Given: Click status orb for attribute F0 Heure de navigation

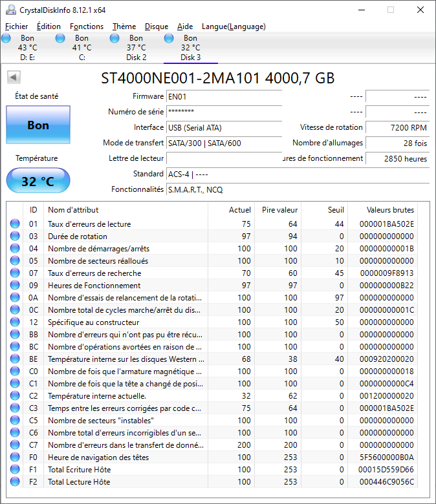Looking at the screenshot, I should 15,457.
